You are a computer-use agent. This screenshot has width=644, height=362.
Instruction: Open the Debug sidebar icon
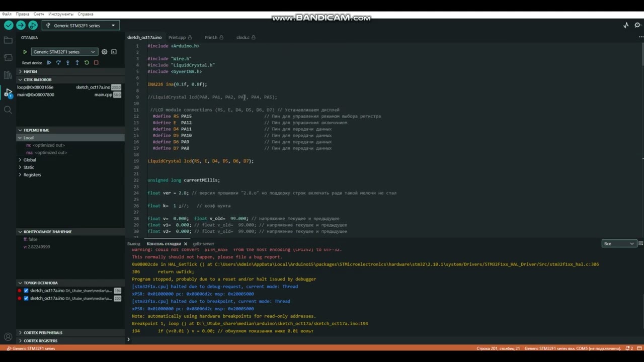[x=8, y=93]
